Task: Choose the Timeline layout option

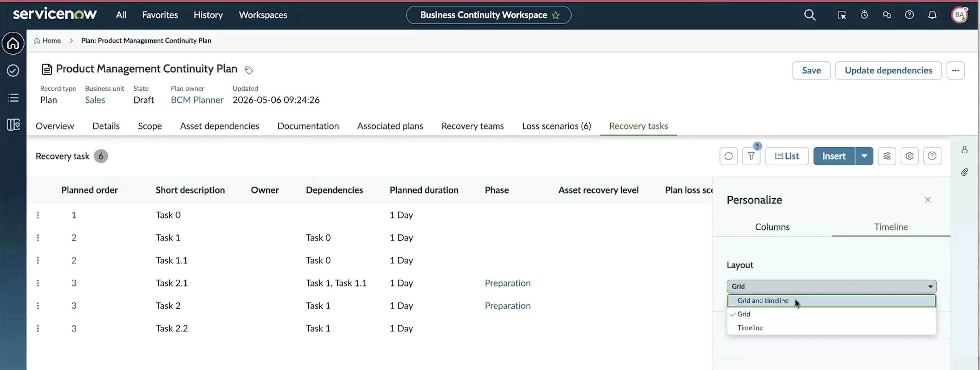Action: tap(831, 328)
